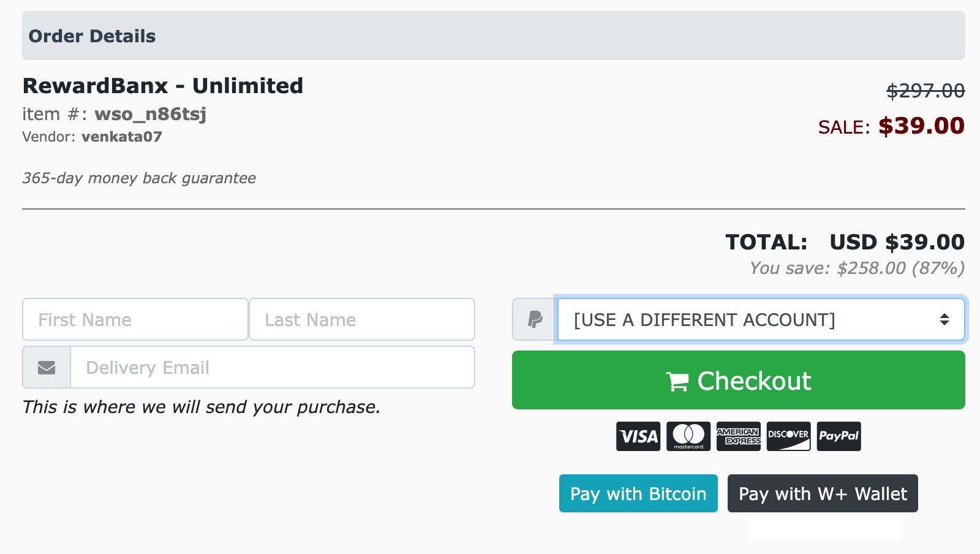Focus the Last Name field
The width and height of the screenshot is (980, 554).
362,319
